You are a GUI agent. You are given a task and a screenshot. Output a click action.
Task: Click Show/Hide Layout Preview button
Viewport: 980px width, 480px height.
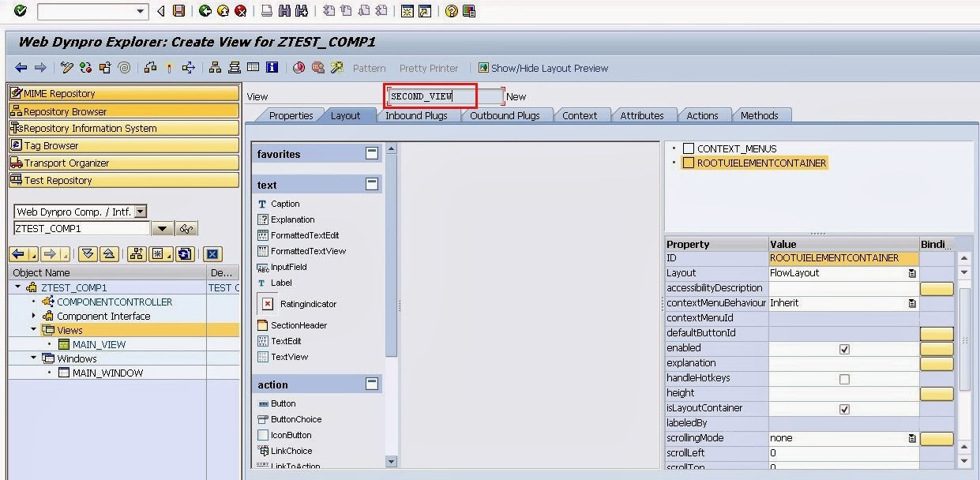[543, 68]
